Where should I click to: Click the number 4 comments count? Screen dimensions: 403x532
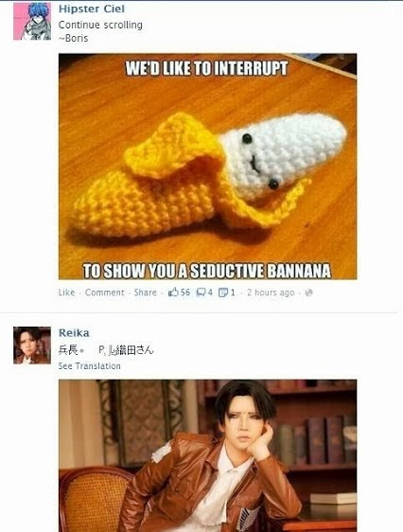tap(210, 293)
